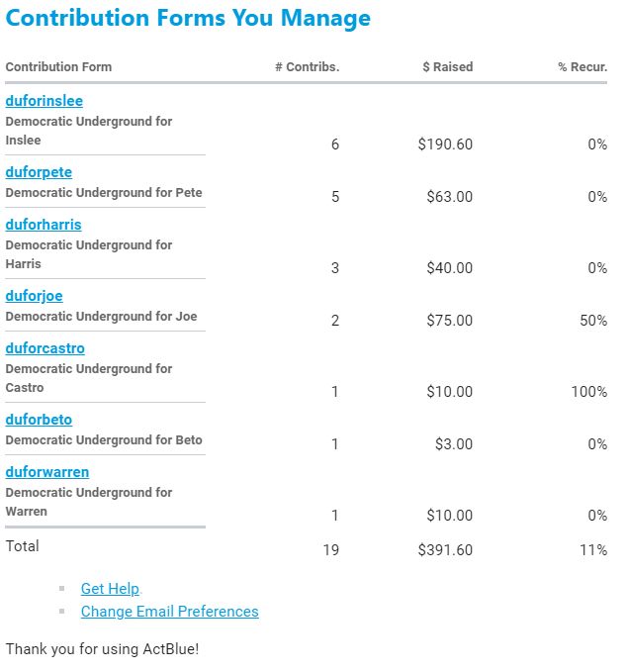This screenshot has width=627, height=672.
Task: Click the Total row label
Action: point(23,546)
